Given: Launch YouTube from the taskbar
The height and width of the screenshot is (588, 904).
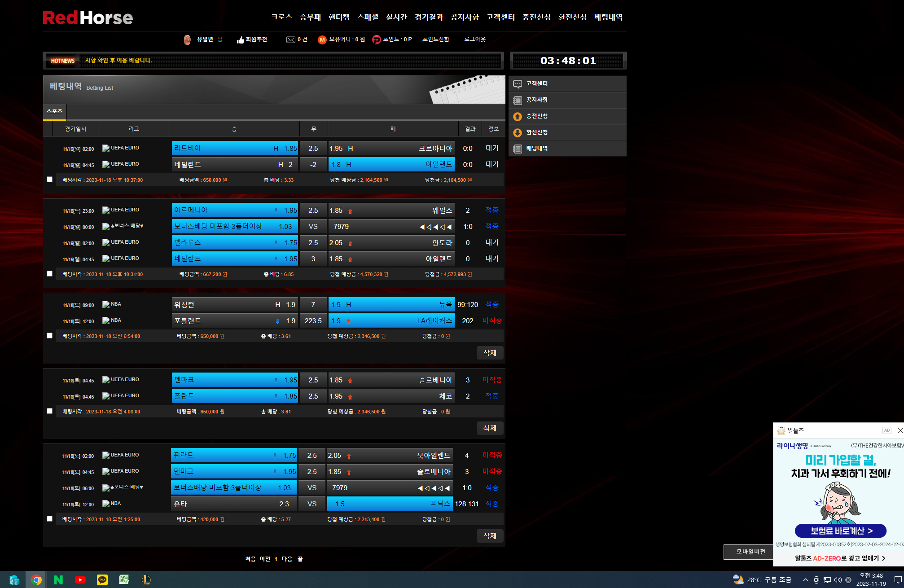Looking at the screenshot, I should [80, 579].
